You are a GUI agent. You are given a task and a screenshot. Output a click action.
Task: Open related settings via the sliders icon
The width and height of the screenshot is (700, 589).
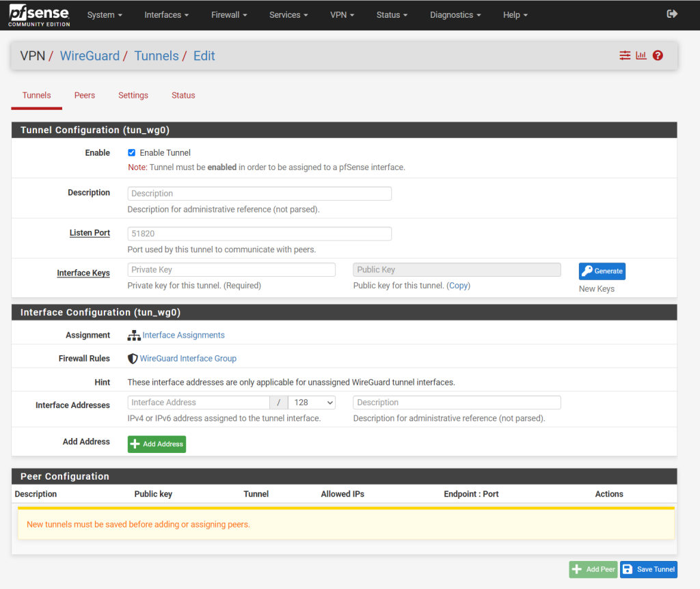click(x=625, y=55)
